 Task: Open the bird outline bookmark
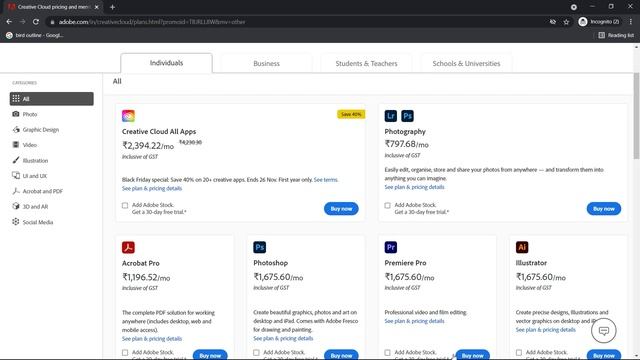click(35, 36)
